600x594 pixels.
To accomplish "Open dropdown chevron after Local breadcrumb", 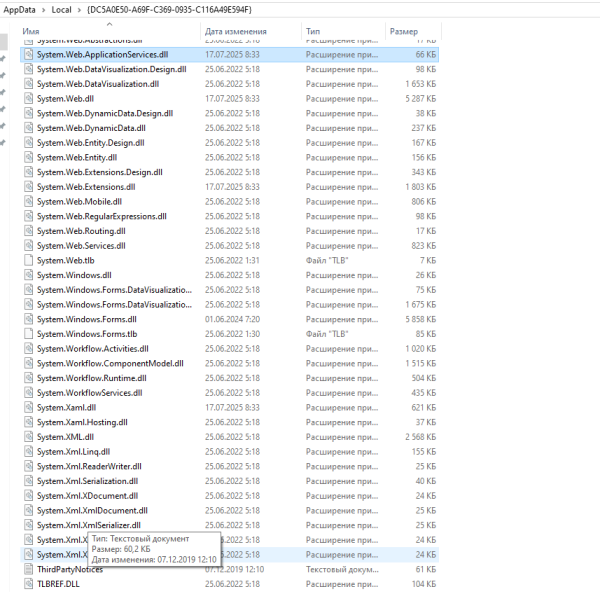I will (79, 10).
